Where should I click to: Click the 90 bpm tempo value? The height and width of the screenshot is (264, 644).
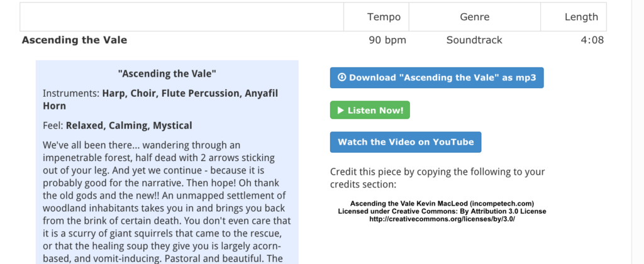click(387, 40)
